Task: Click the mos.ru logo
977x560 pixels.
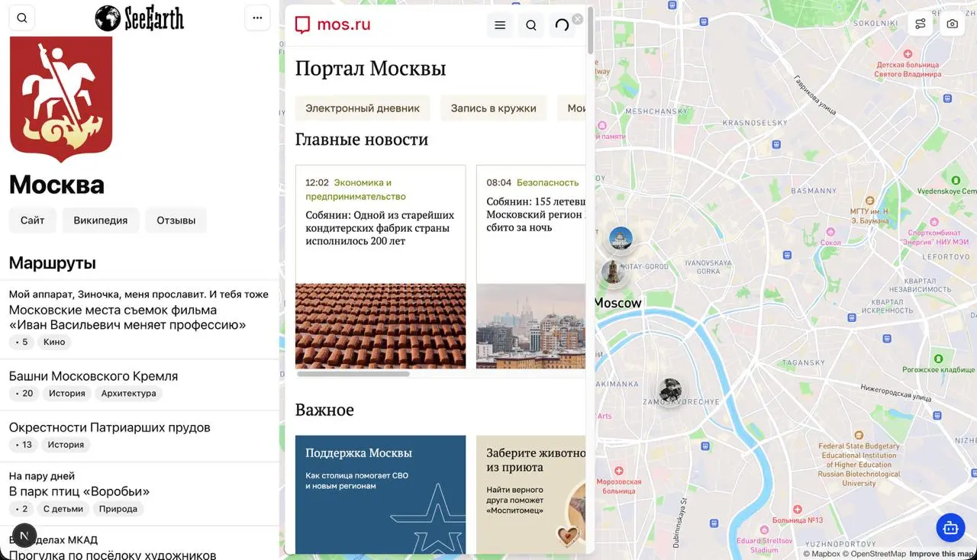Action: 333,24
